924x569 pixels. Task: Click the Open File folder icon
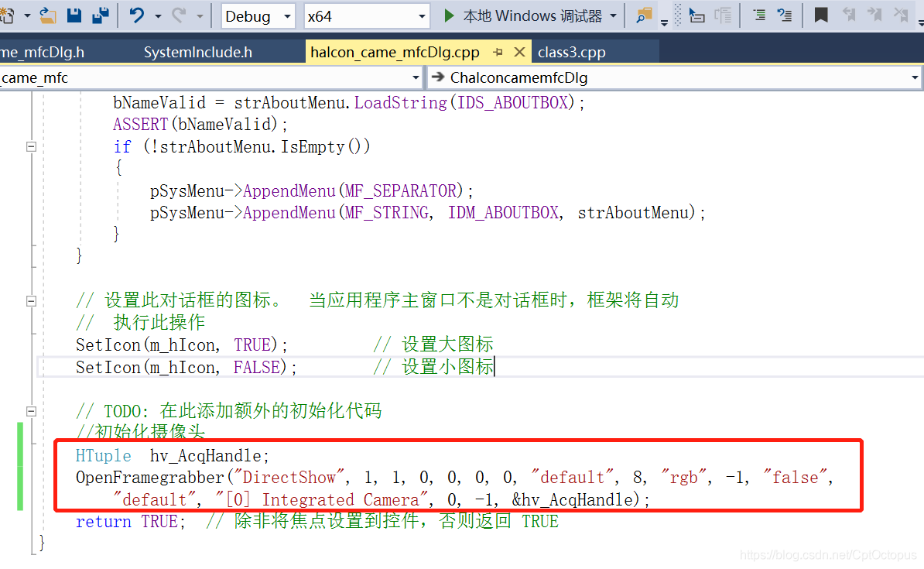click(x=48, y=15)
